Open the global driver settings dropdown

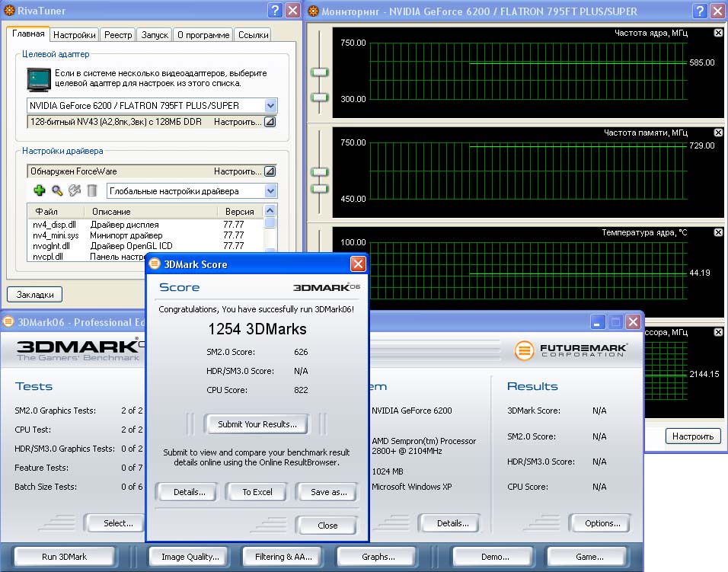[270, 191]
